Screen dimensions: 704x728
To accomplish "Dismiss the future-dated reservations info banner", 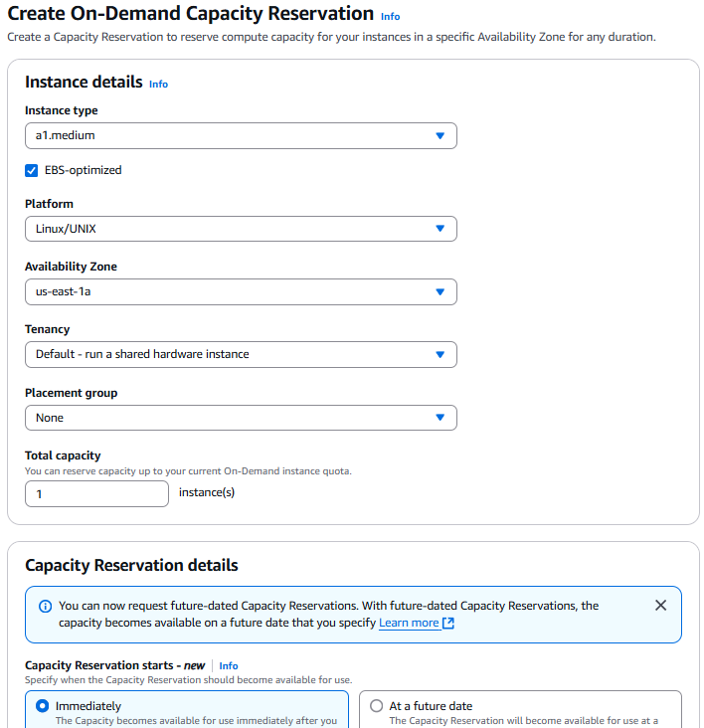I will click(x=661, y=605).
